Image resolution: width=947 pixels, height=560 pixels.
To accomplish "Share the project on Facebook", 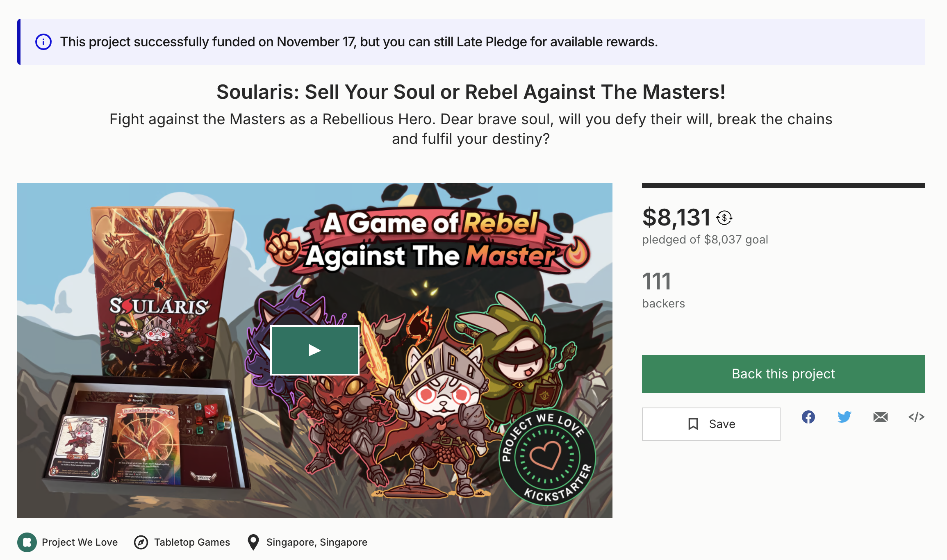I will 808,417.
